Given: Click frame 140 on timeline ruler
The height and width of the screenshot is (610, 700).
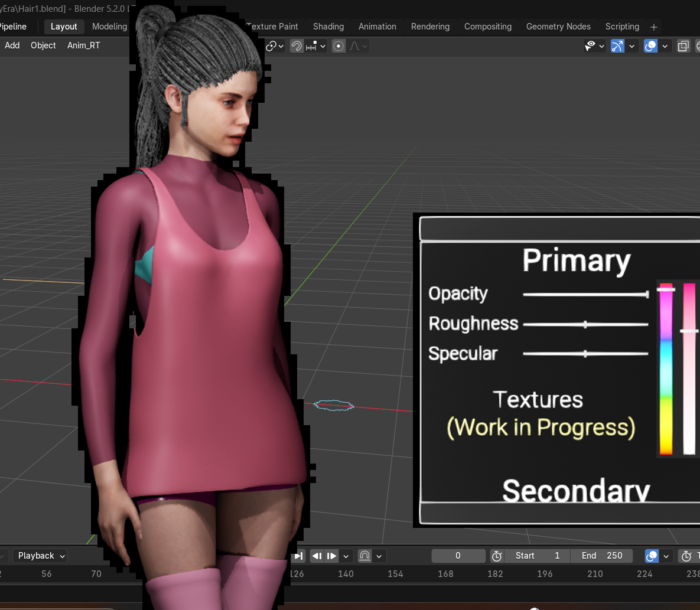Looking at the screenshot, I should (346, 574).
